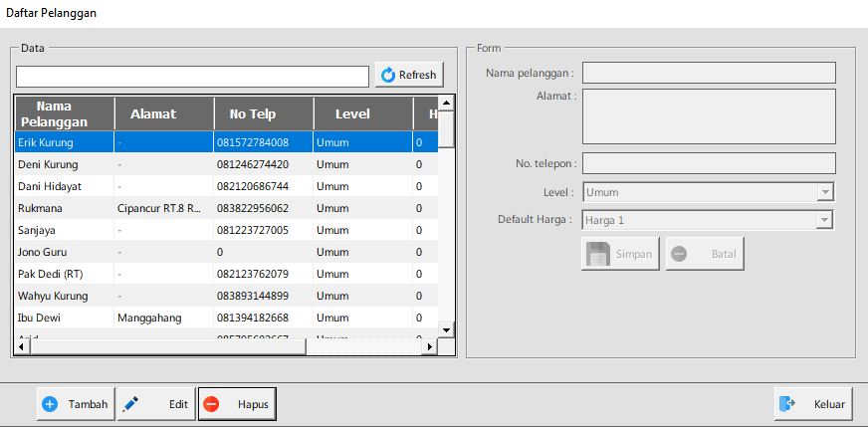This screenshot has width=868, height=427.
Task: Click the horizontal scrollbar right arrow
Action: coord(429,346)
